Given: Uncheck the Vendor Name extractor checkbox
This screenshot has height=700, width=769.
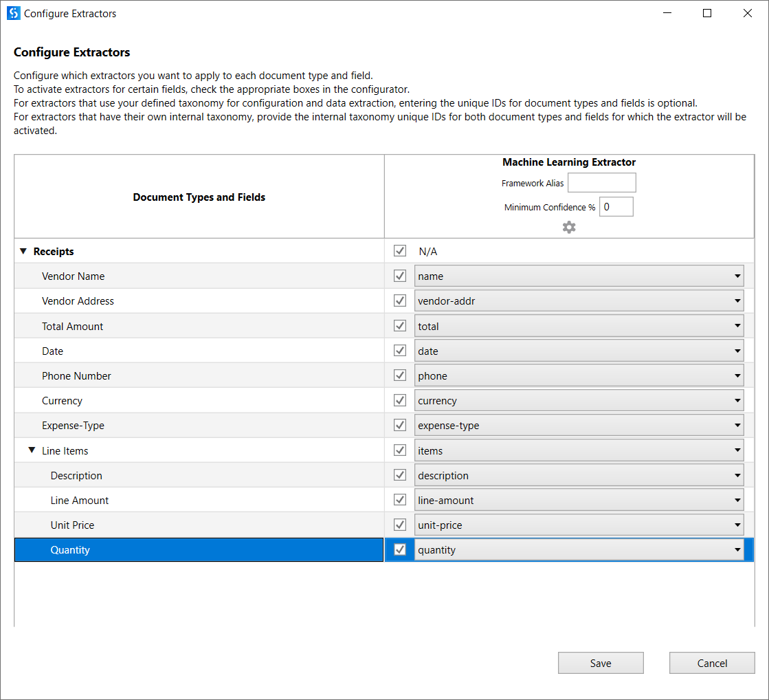Looking at the screenshot, I should click(x=400, y=276).
